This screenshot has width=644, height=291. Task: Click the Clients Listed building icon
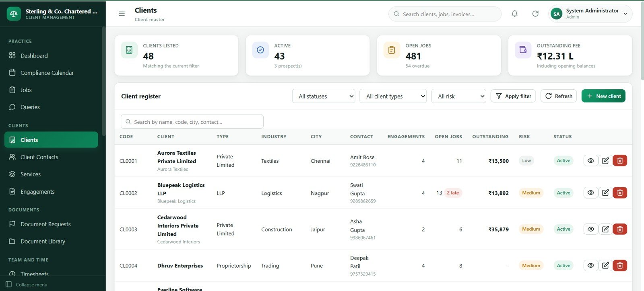pos(129,50)
